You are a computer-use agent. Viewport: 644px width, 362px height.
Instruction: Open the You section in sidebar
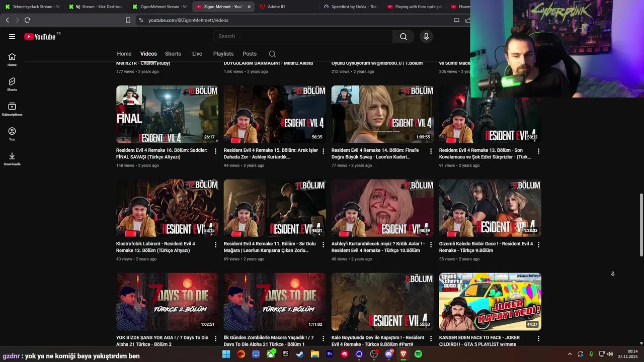12,134
